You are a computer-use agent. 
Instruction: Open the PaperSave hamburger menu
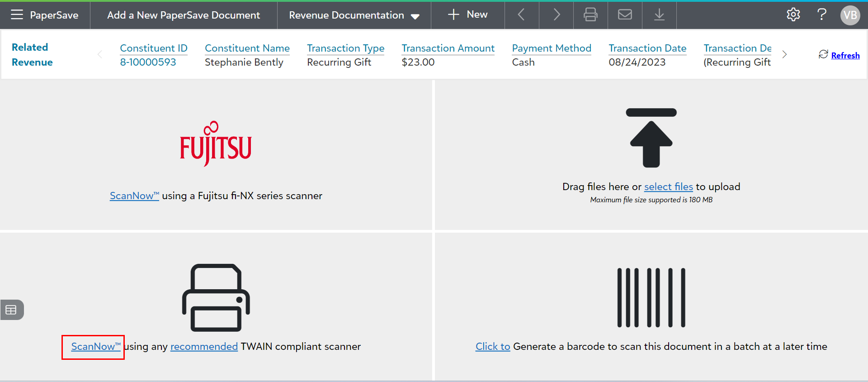coord(17,15)
